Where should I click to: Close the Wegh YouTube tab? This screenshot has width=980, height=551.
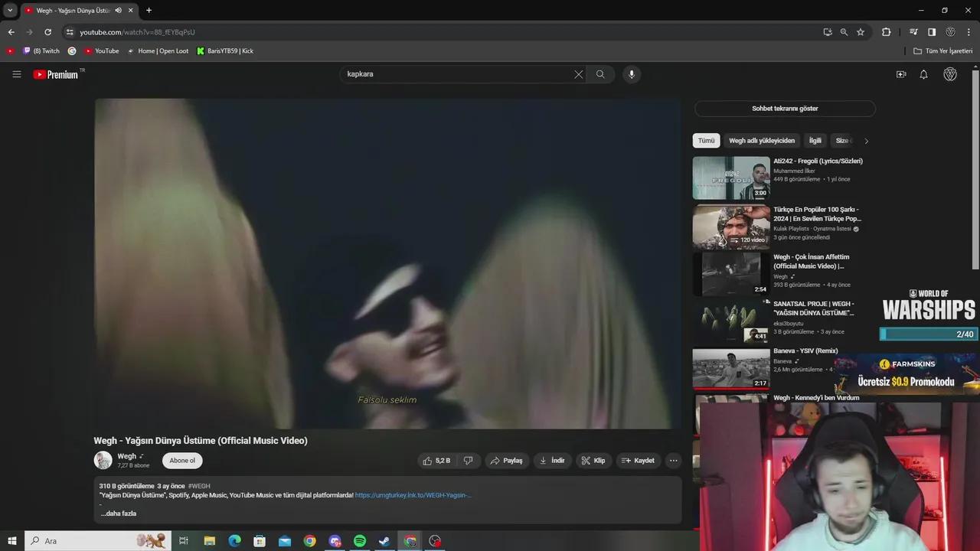pyautogui.click(x=131, y=11)
